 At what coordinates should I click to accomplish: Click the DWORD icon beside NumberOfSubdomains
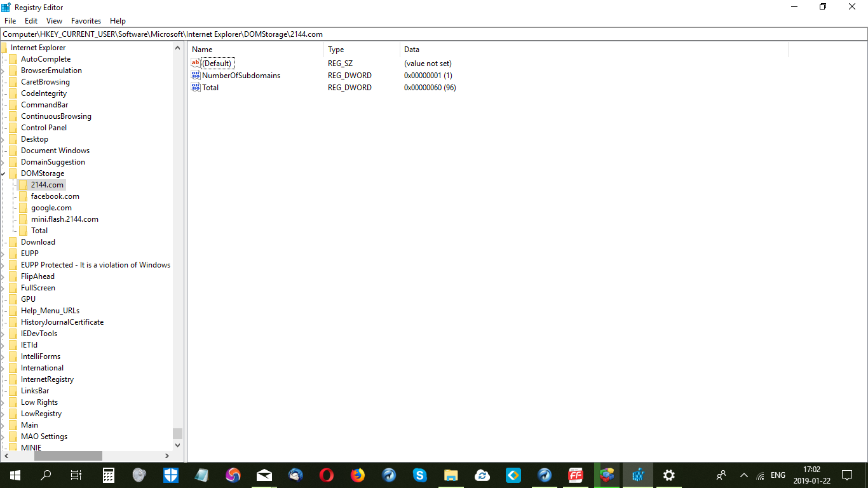click(195, 75)
